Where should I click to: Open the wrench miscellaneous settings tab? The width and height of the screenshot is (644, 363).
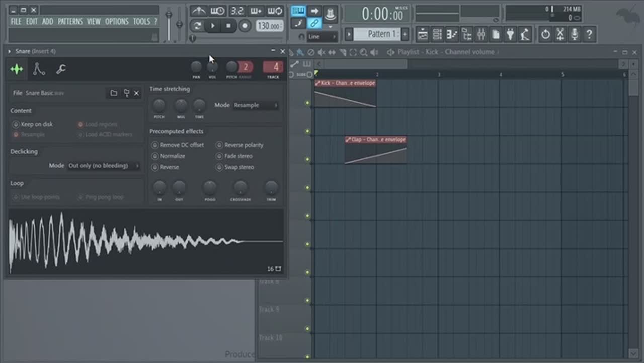[x=61, y=69]
